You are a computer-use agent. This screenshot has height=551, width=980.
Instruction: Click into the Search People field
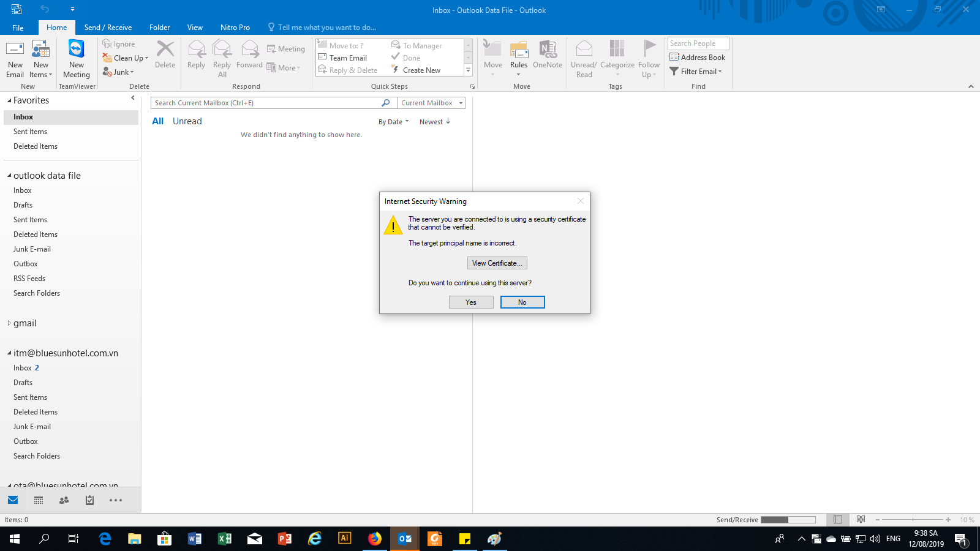pyautogui.click(x=698, y=43)
